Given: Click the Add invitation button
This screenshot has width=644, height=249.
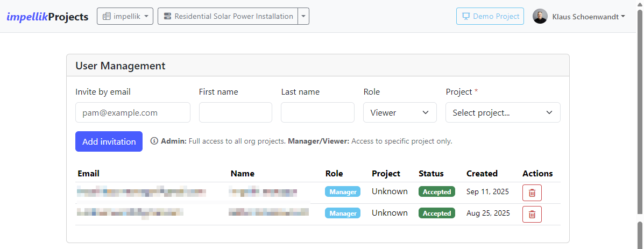Looking at the screenshot, I should [109, 141].
